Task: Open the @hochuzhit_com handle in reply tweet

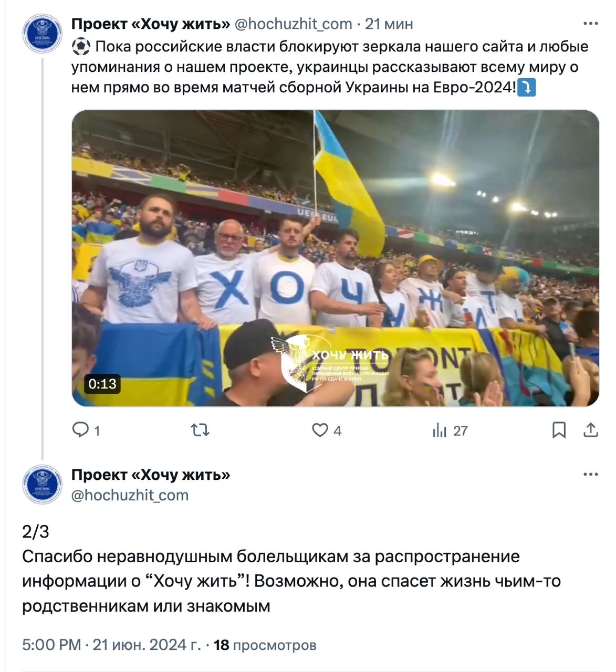Action: [130, 495]
